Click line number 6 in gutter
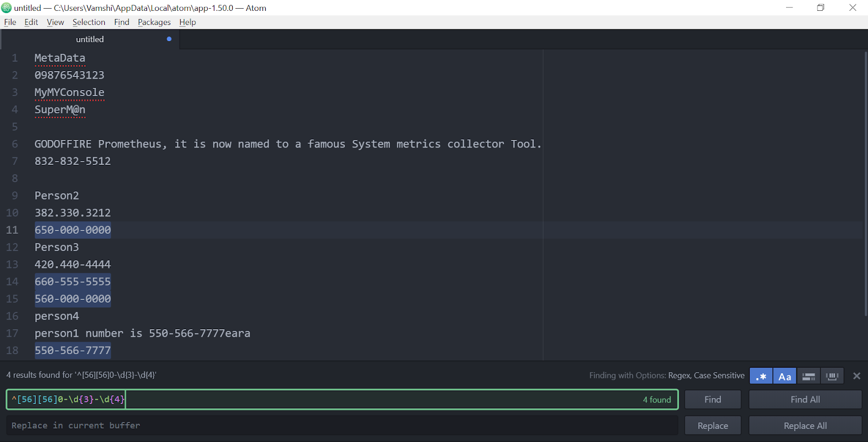This screenshot has width=868, height=442. 15,144
